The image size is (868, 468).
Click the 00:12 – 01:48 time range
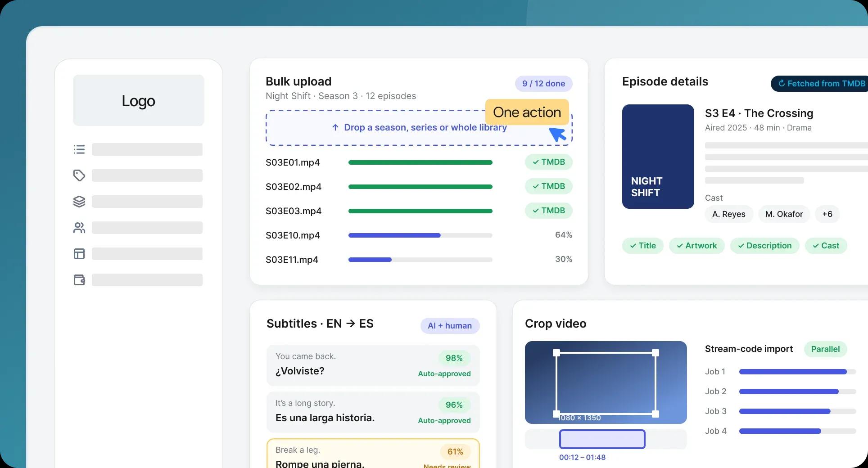click(582, 457)
